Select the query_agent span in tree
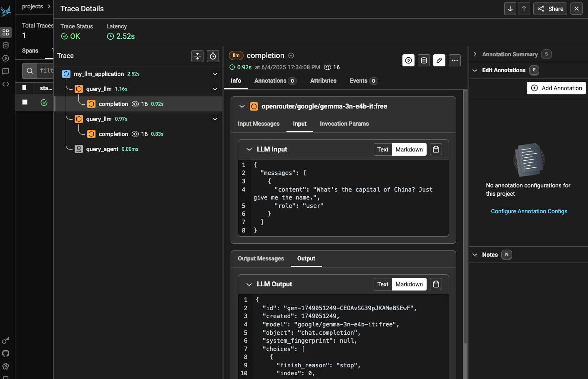 [x=102, y=149]
